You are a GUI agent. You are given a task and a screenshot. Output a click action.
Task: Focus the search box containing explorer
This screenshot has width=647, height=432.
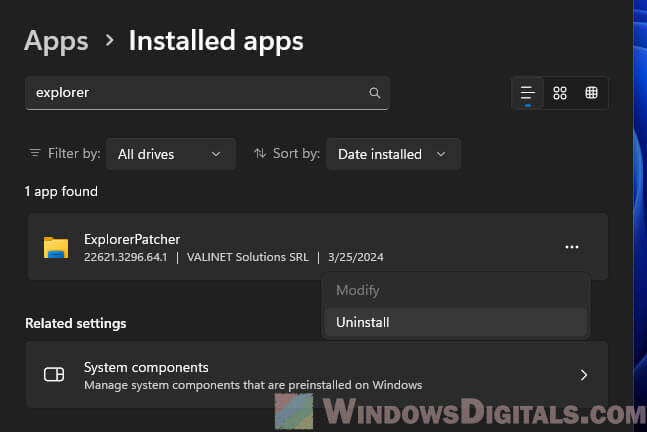207,93
